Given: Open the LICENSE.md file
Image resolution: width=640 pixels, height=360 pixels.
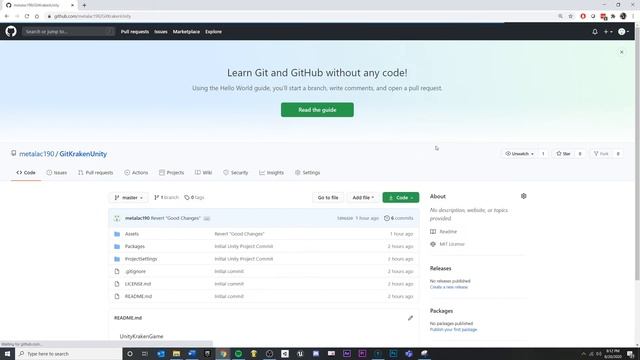Looking at the screenshot, I should [138, 284].
